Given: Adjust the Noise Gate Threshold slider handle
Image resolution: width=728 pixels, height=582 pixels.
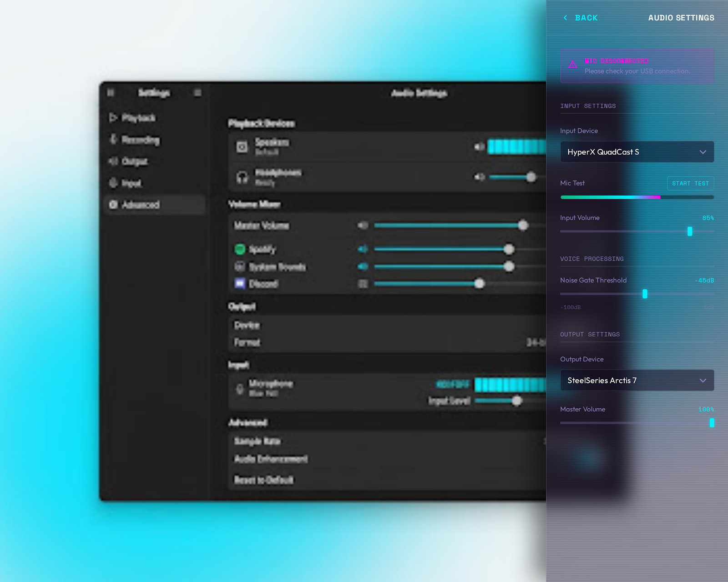Looking at the screenshot, I should [x=645, y=294].
